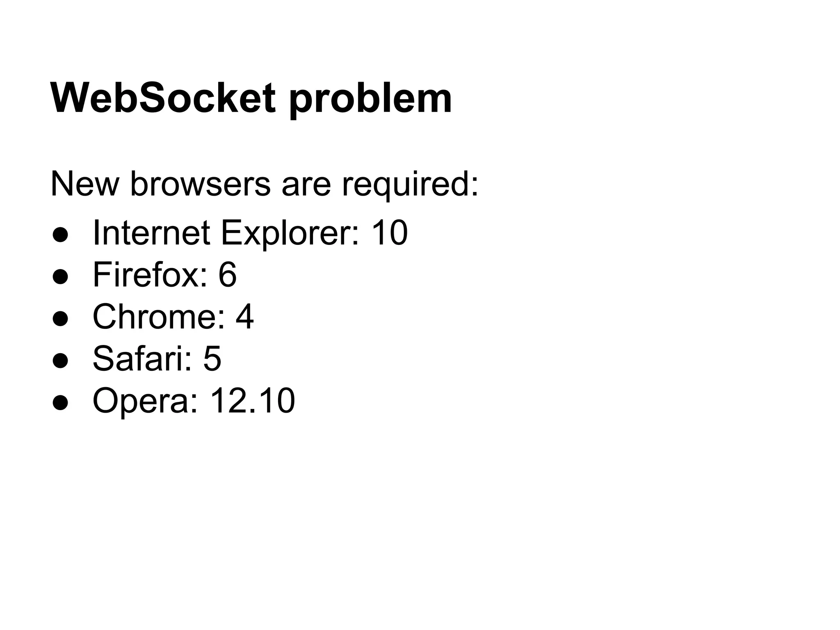Click the word "Internet" in the first bullet

151,233
